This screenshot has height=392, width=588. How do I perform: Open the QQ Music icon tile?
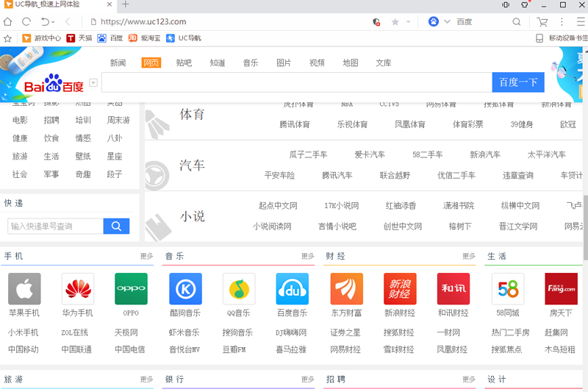(239, 289)
